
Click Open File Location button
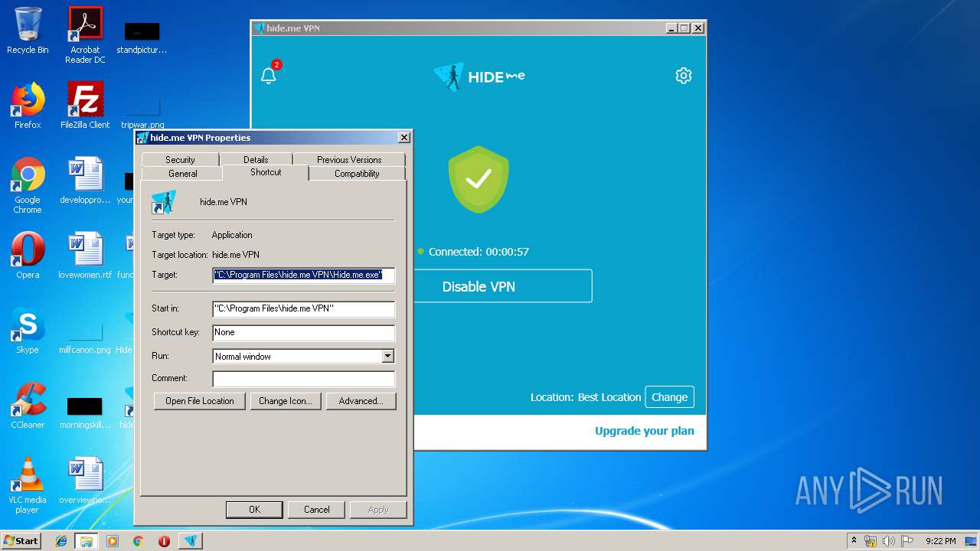(200, 401)
